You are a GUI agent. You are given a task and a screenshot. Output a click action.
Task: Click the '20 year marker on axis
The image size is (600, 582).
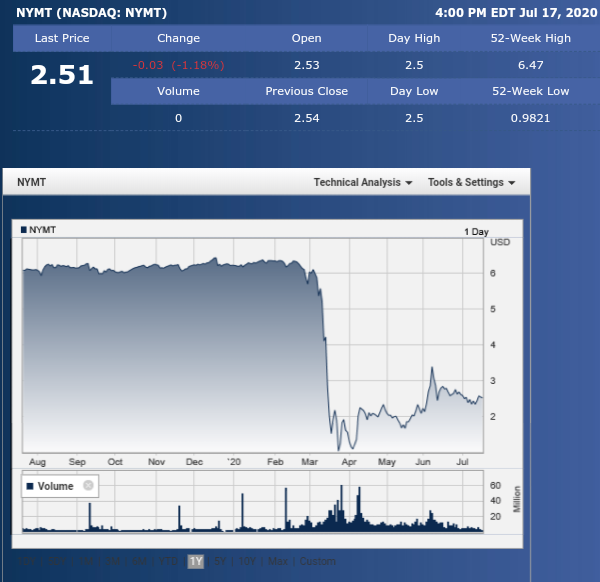[x=234, y=462]
